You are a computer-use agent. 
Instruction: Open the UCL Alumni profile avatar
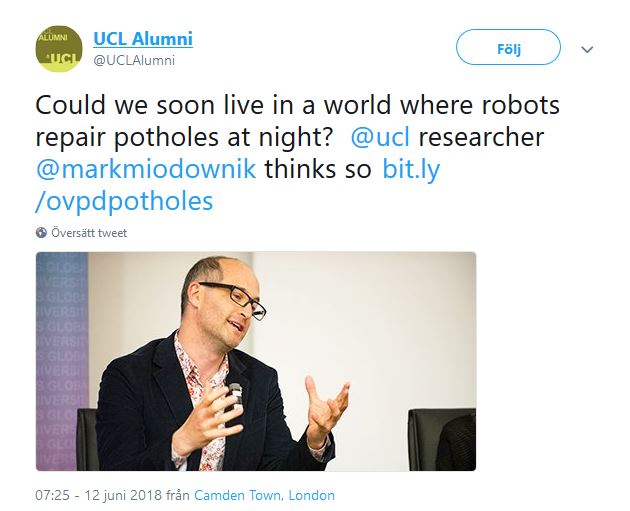point(59,49)
